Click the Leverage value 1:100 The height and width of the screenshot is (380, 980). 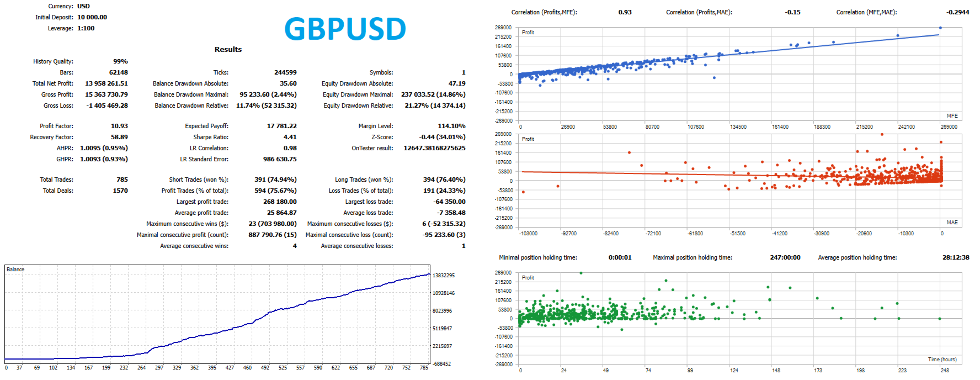(x=86, y=28)
